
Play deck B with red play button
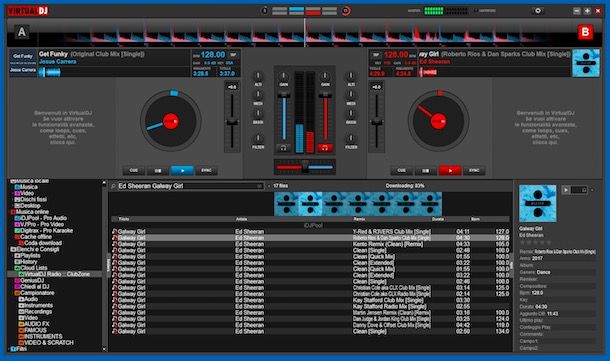point(450,170)
